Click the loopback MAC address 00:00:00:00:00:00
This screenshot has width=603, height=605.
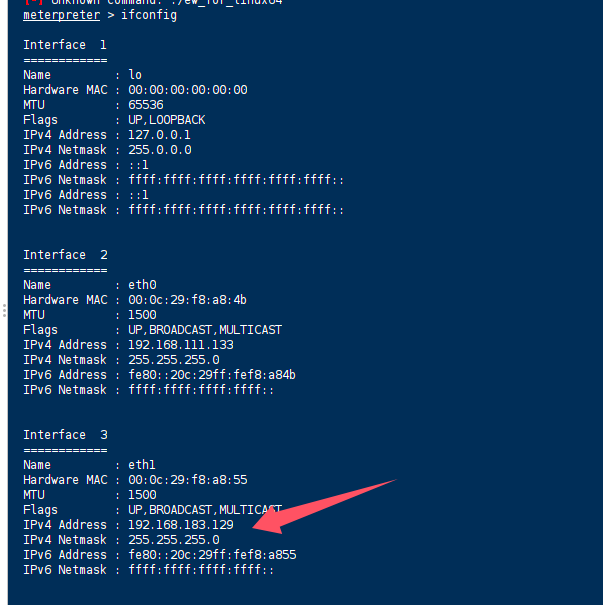(x=188, y=90)
